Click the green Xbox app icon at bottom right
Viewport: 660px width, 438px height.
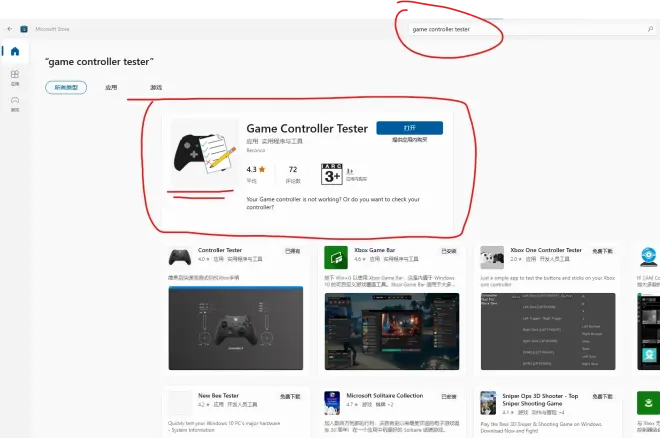click(648, 403)
